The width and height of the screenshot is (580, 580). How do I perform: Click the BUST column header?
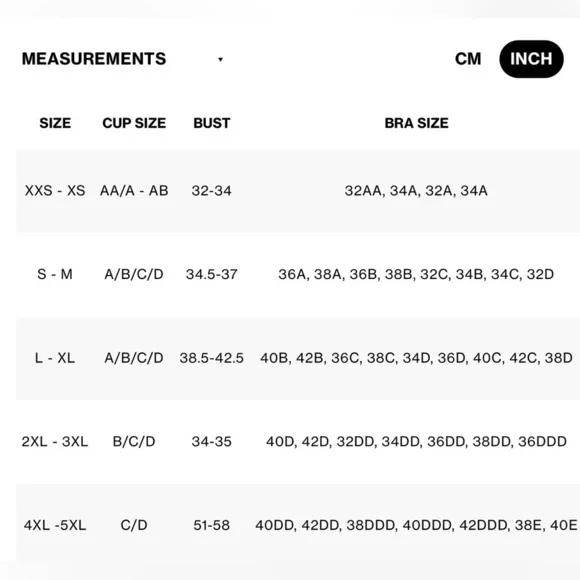(x=212, y=123)
